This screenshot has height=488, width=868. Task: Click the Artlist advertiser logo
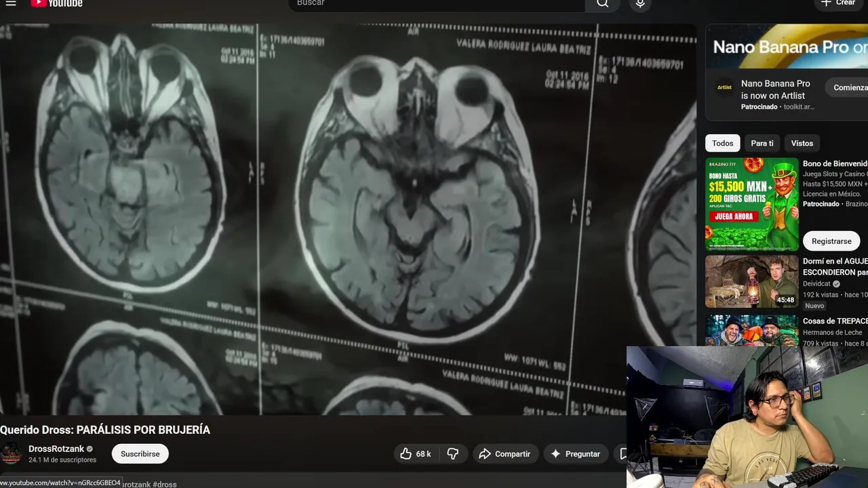tap(725, 87)
